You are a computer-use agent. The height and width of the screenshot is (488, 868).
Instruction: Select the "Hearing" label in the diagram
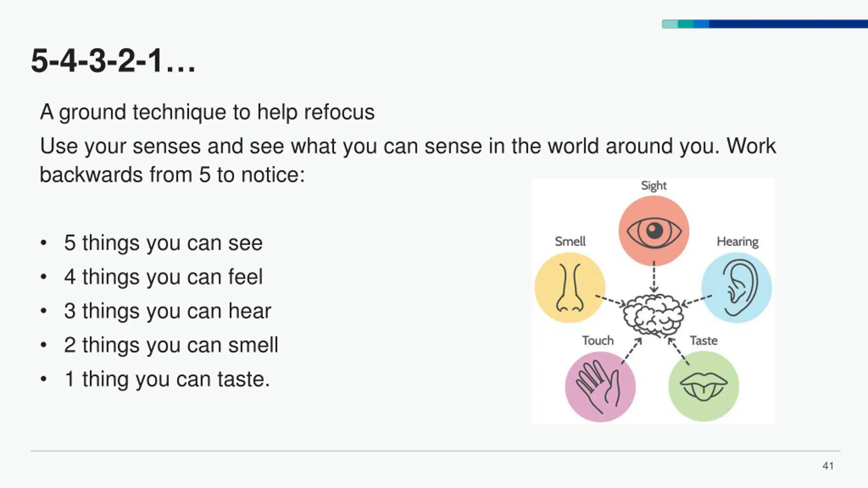click(x=737, y=242)
